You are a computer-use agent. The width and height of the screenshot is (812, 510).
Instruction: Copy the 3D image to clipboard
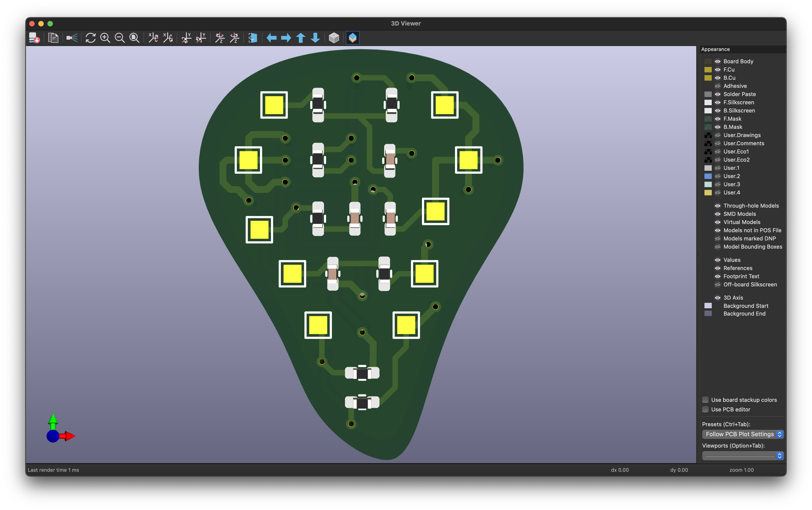coord(53,38)
